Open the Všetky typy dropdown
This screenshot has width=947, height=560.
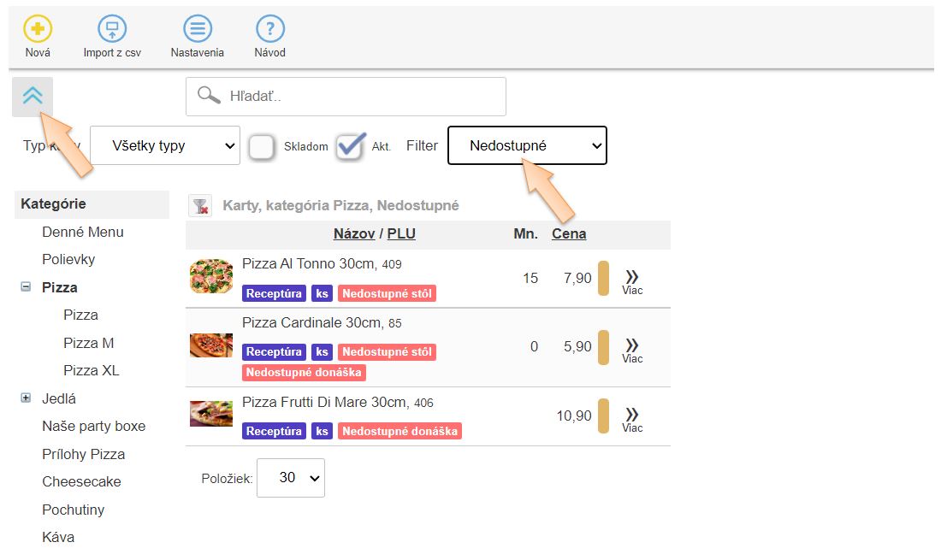point(165,146)
